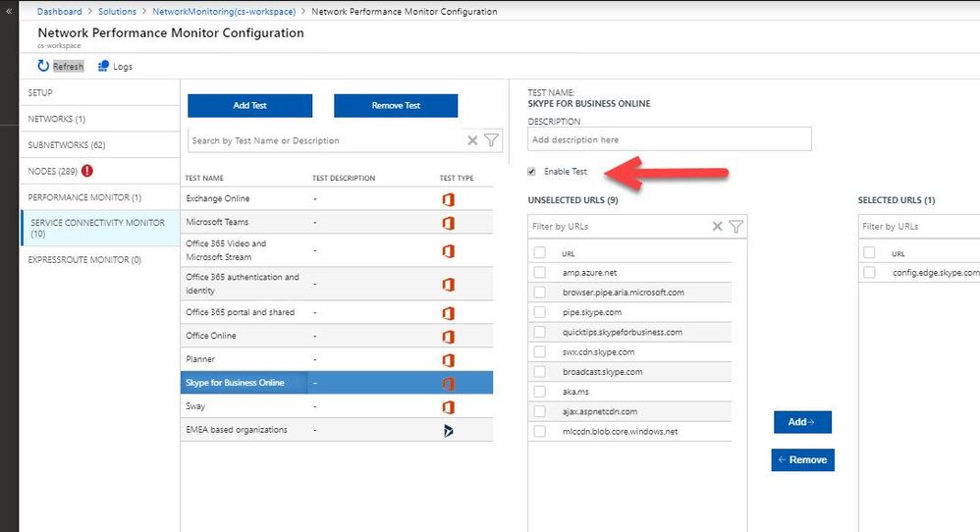Check the quicktips.skypeforbusiness.com checkbox
The width and height of the screenshot is (980, 532).
(540, 332)
